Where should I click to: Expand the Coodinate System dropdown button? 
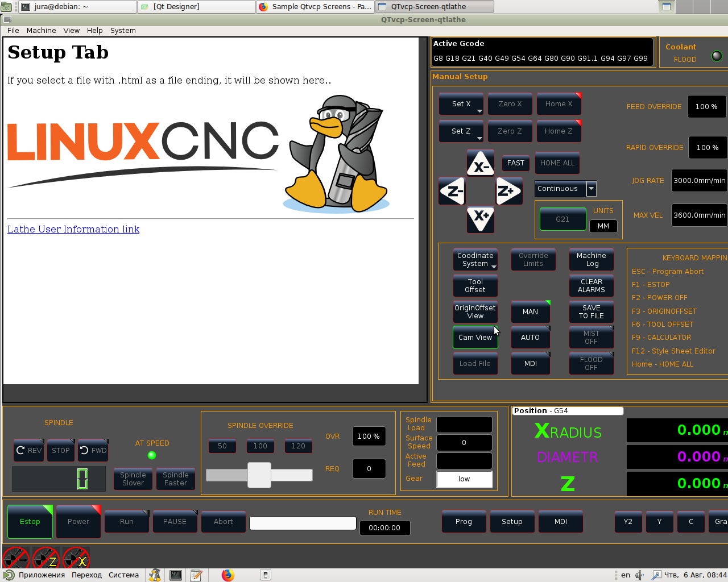(x=475, y=260)
